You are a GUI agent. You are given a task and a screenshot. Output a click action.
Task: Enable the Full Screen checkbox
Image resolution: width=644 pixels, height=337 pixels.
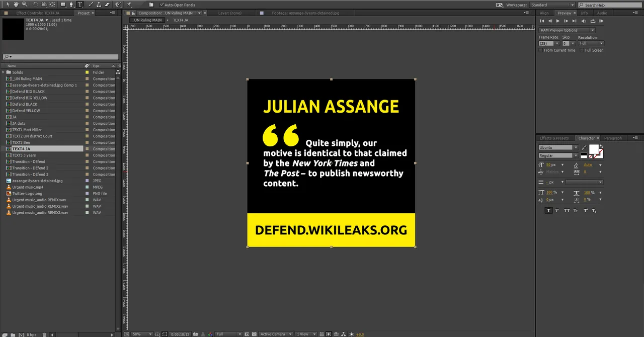pyautogui.click(x=582, y=50)
